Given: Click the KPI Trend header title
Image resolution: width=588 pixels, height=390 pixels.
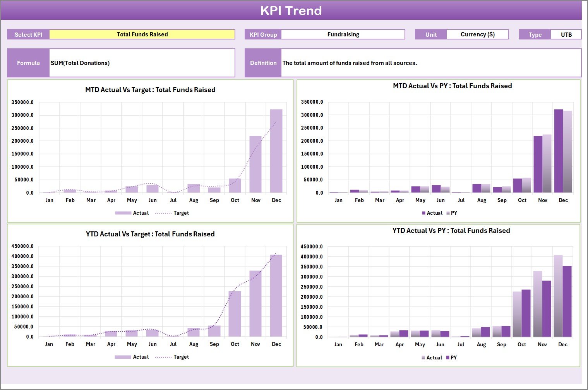Looking at the screenshot, I should [x=291, y=10].
